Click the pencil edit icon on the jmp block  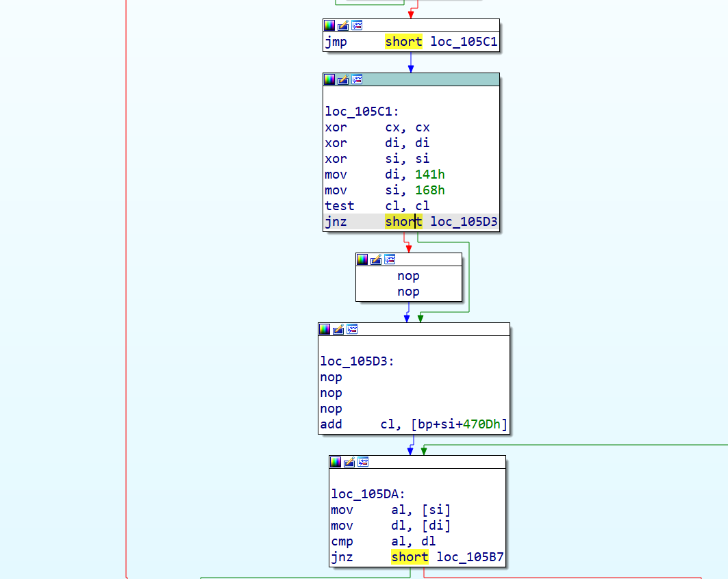point(342,25)
